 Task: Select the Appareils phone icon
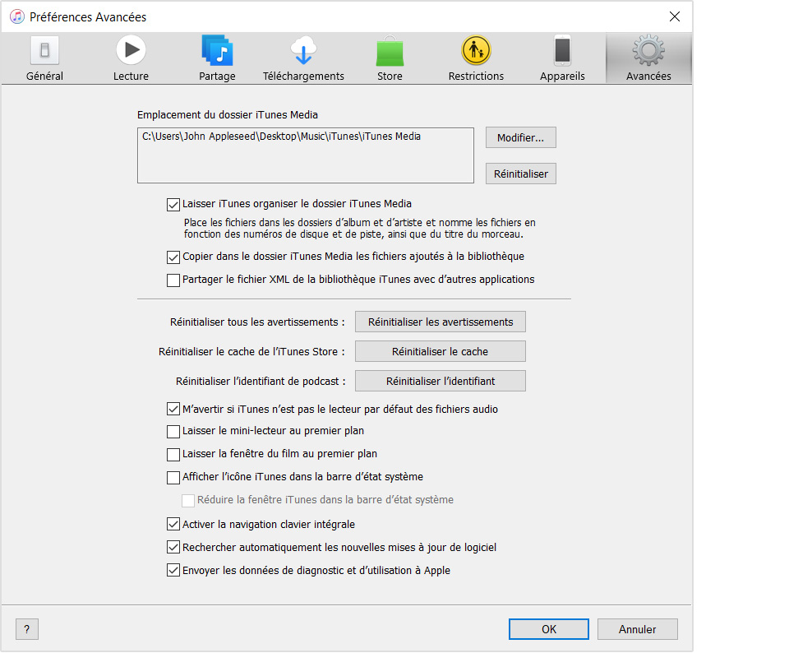click(562, 51)
